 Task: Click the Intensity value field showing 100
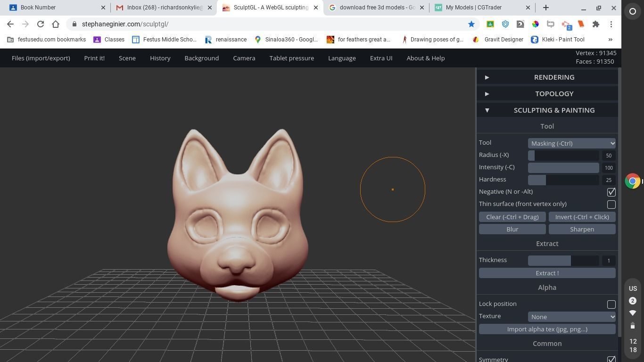[609, 168]
